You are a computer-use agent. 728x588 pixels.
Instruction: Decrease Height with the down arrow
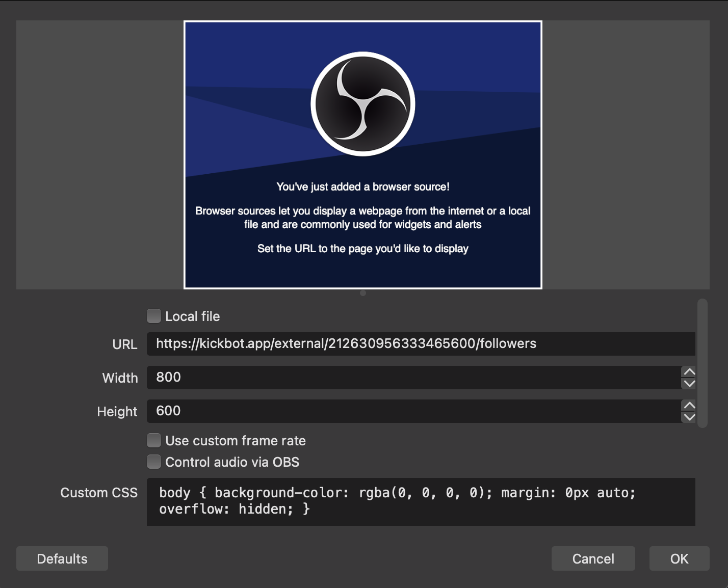tap(689, 417)
